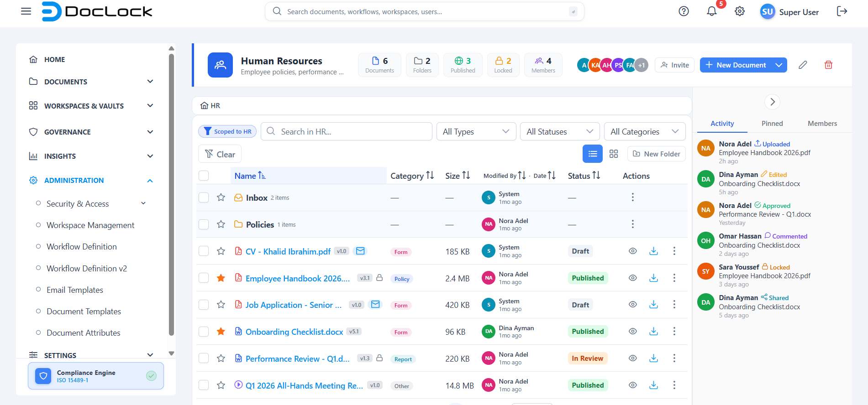This screenshot has height=405, width=868.
Task: Click the New Folder button
Action: [657, 154]
